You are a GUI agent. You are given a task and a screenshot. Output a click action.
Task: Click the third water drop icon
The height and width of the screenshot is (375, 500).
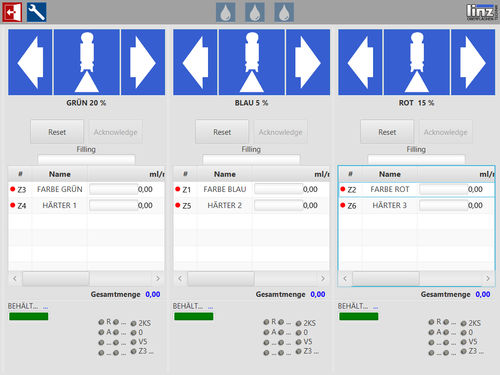click(x=284, y=12)
